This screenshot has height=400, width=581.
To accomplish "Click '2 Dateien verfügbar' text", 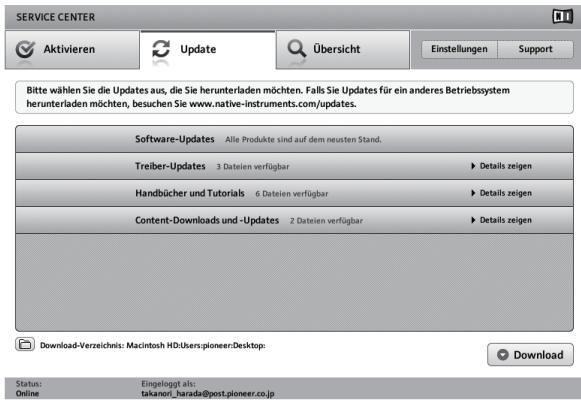I will (x=326, y=221).
